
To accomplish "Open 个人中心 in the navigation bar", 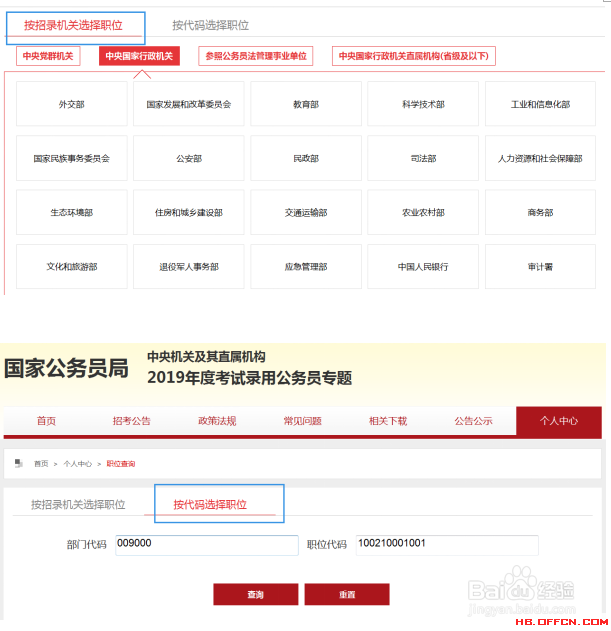I will (559, 421).
